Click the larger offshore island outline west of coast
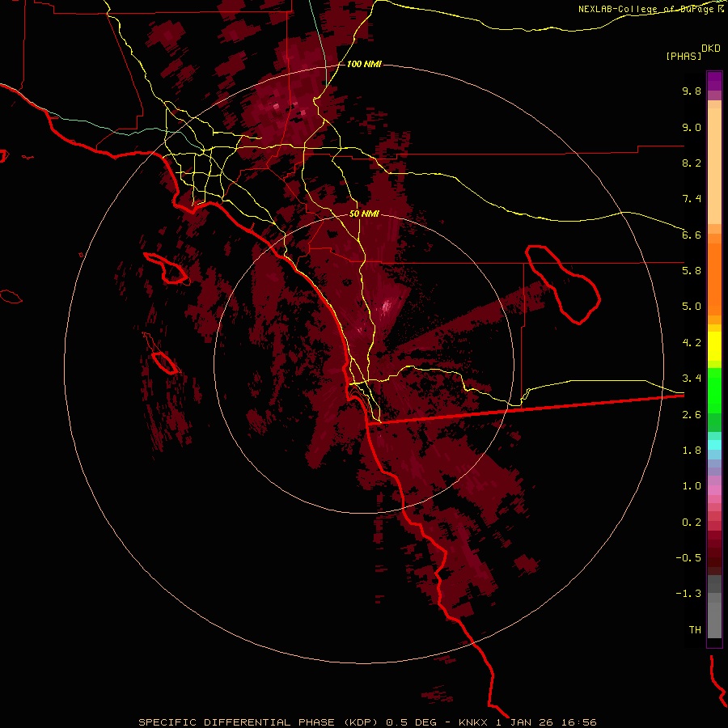The width and height of the screenshot is (728, 728). tap(166, 269)
